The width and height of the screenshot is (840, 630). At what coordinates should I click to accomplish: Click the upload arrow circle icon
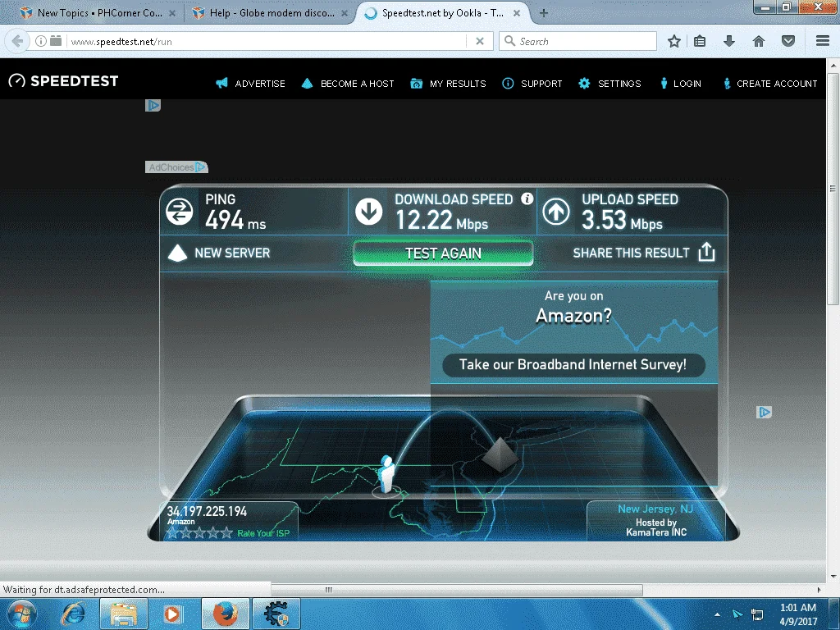coord(556,211)
